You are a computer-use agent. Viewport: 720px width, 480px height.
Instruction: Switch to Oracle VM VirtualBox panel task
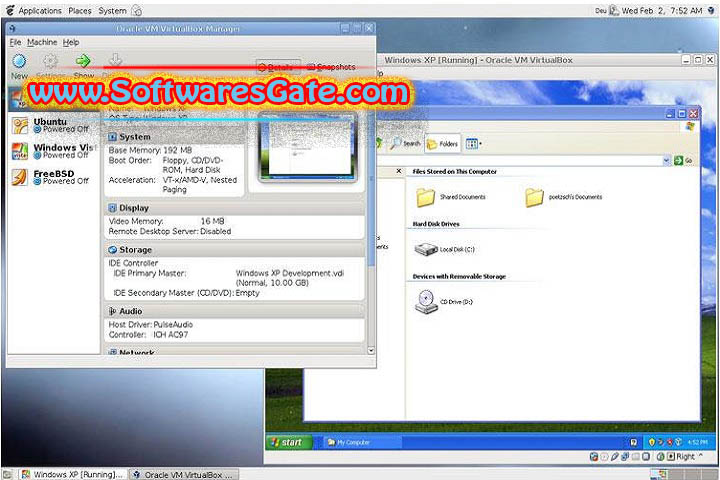184,474
